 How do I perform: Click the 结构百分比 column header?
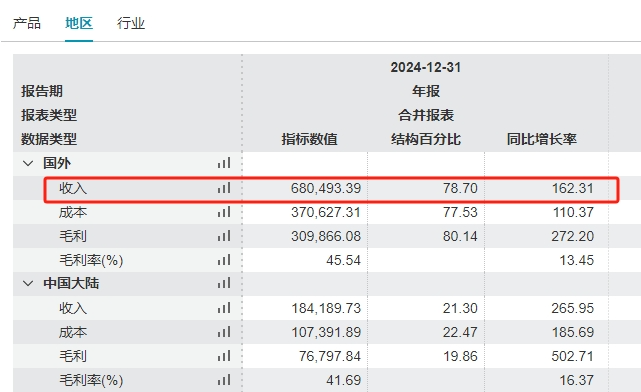pos(426,139)
